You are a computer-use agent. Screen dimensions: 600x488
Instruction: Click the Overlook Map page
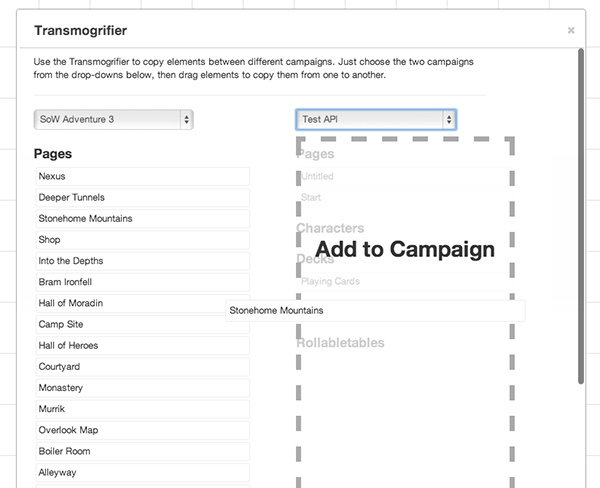(x=141, y=430)
